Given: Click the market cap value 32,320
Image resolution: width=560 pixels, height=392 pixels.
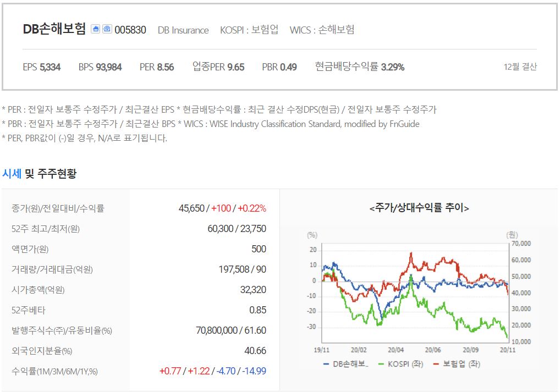Looking at the screenshot, I should 253,290.
